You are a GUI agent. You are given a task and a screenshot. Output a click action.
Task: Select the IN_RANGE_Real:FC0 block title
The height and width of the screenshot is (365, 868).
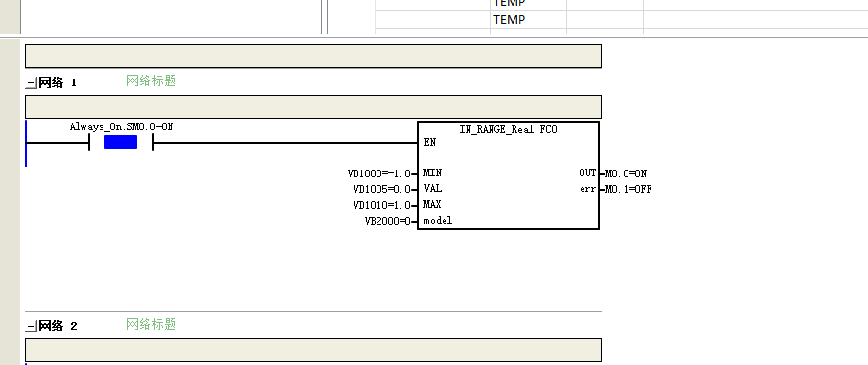tap(508, 129)
